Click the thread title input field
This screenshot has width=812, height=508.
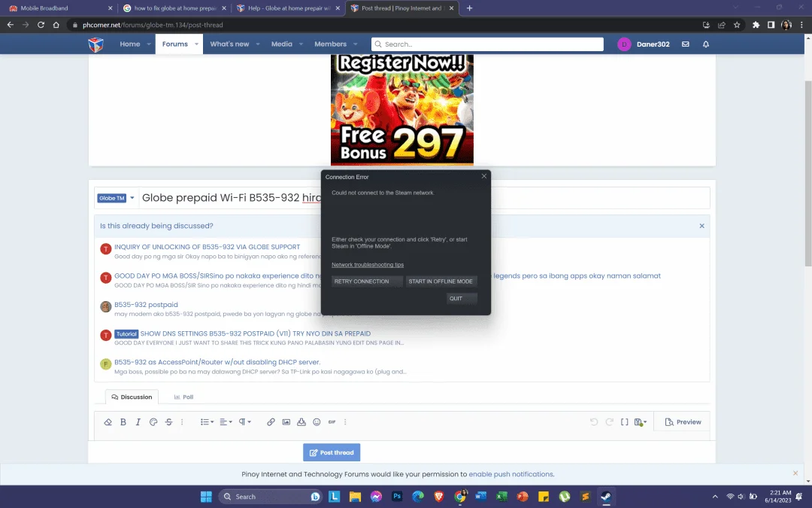point(425,198)
